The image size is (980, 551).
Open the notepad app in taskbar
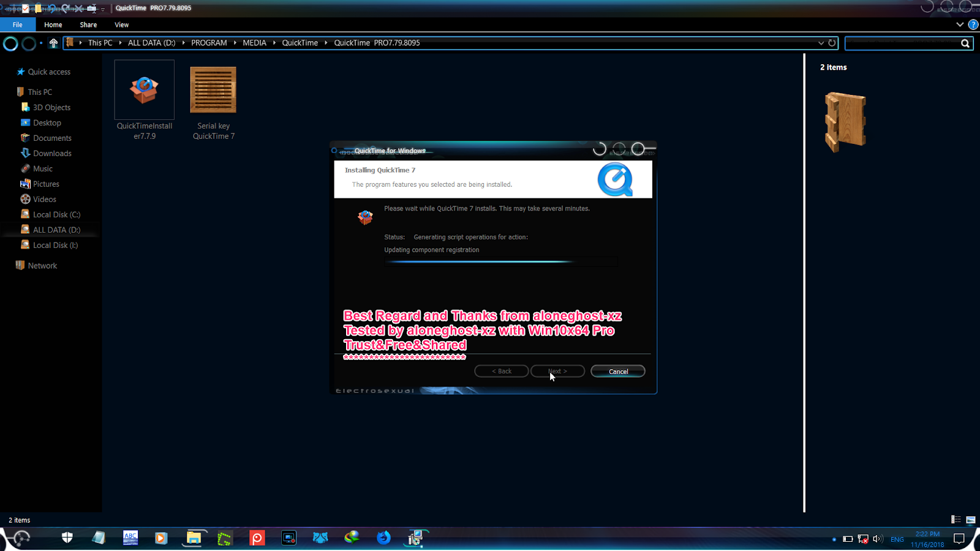[99, 538]
